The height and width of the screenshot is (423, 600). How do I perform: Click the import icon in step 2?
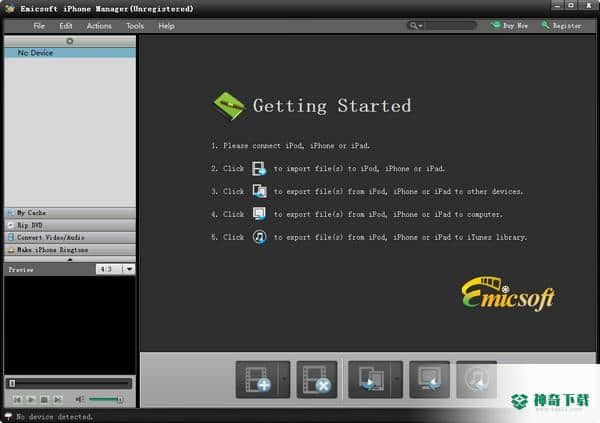tap(259, 168)
